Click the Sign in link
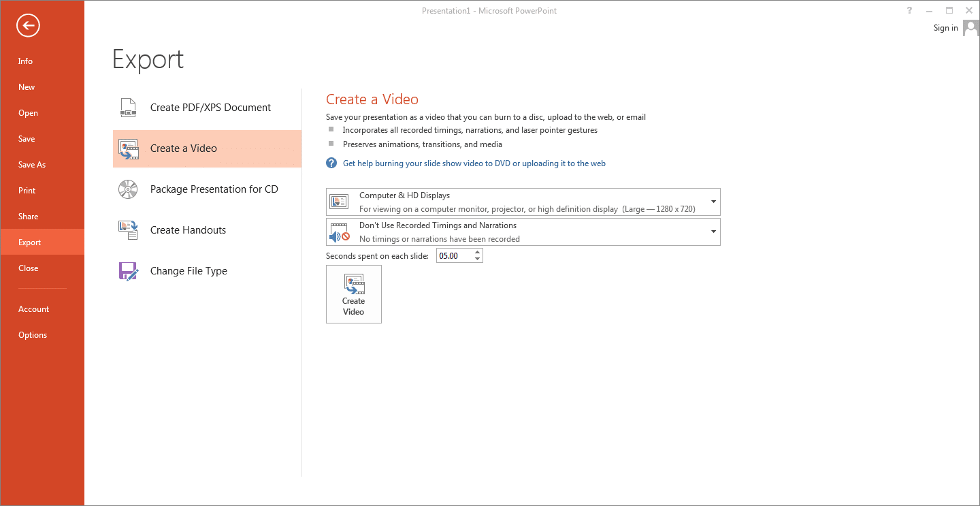 pos(945,28)
